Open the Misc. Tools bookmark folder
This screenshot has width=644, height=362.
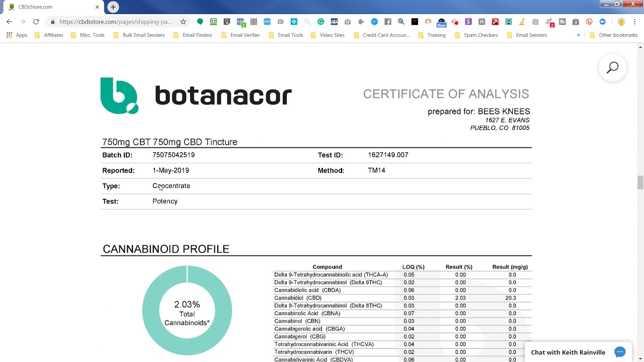coord(88,35)
